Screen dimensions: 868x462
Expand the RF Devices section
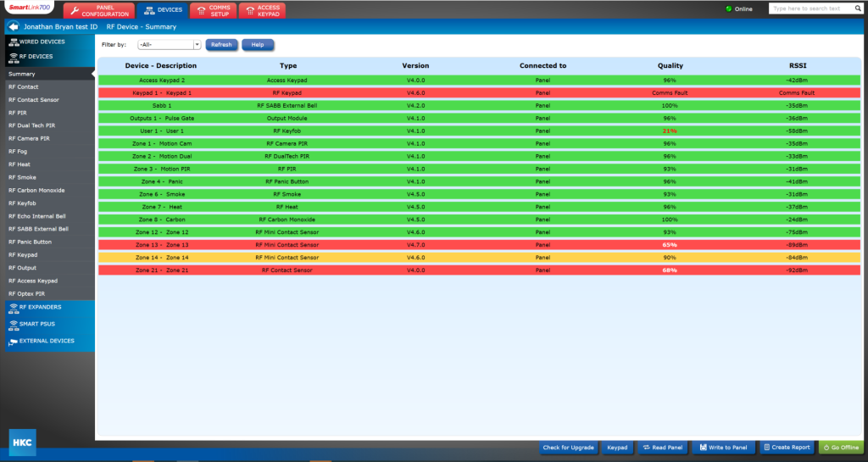tap(50, 57)
